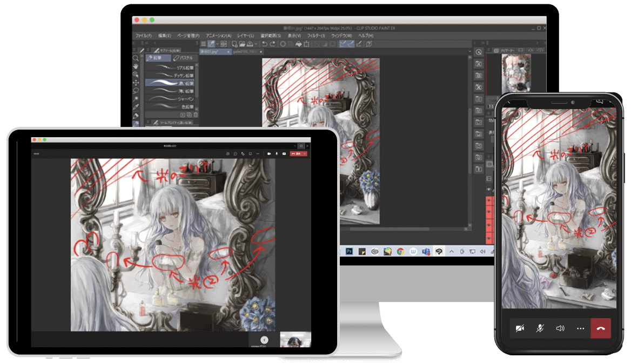Click the Redo arrow in the command bar
This screenshot has width=631, height=364.
(272, 44)
